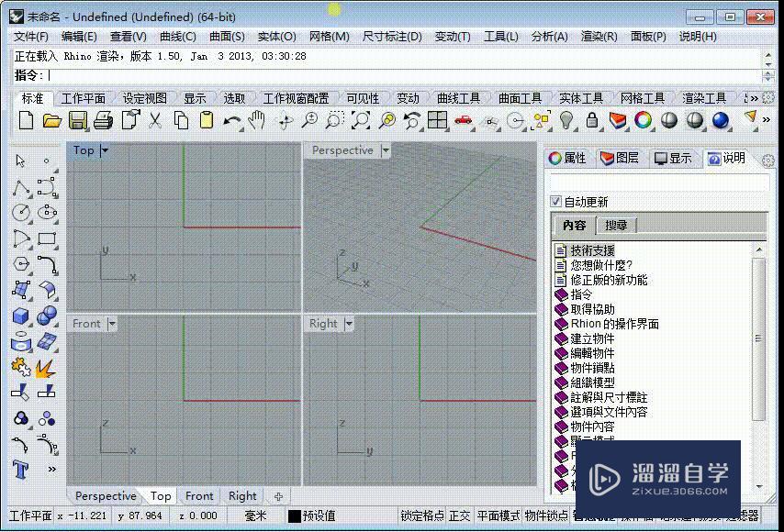Click in the 指令 command input field

pos(405,76)
